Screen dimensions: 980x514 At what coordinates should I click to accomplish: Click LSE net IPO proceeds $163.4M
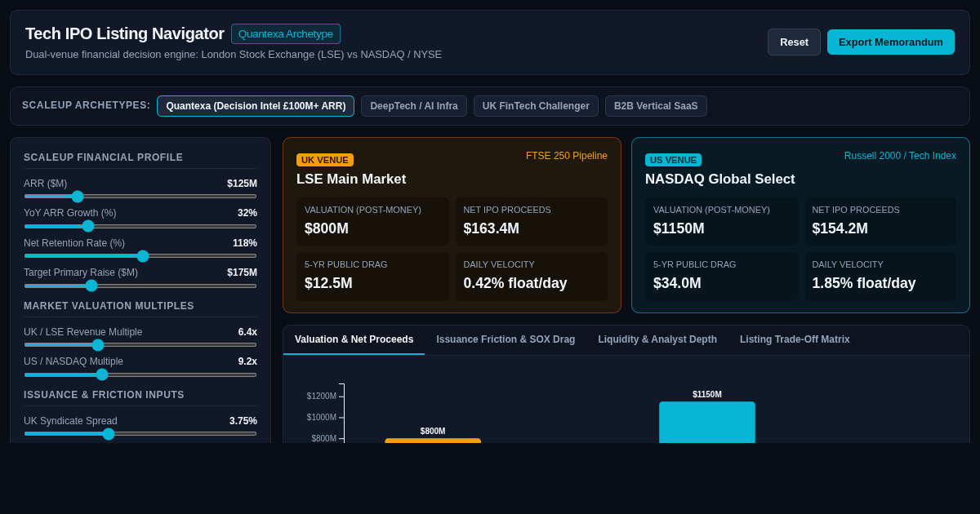click(x=531, y=221)
